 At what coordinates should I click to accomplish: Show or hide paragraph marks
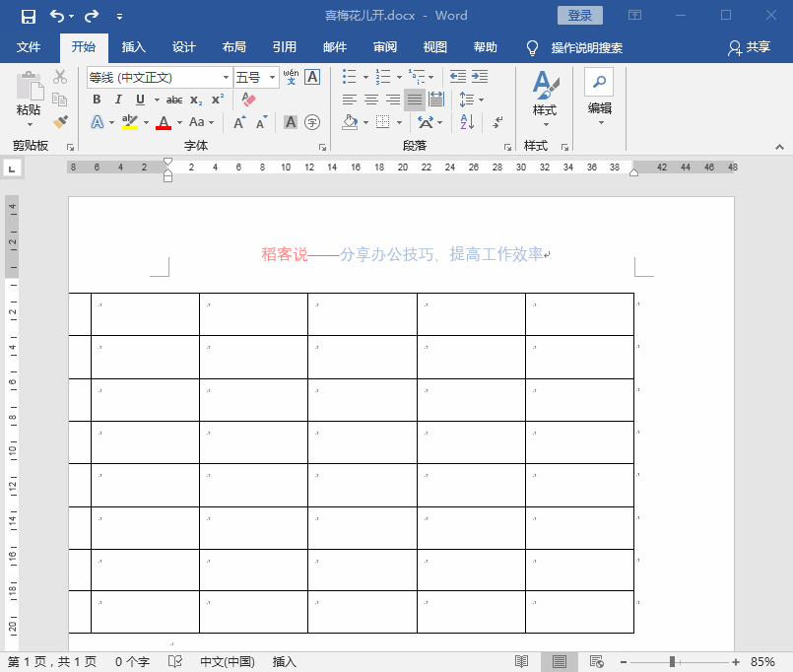pos(497,122)
